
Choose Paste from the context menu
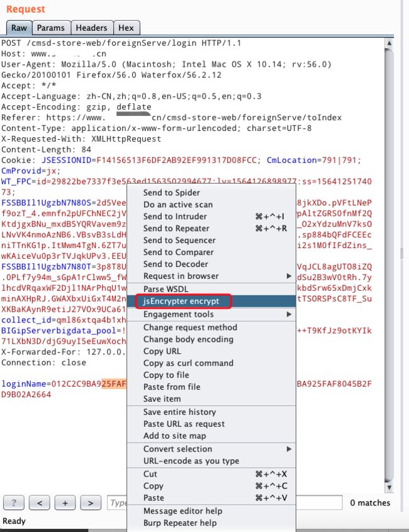pyautogui.click(x=211, y=498)
